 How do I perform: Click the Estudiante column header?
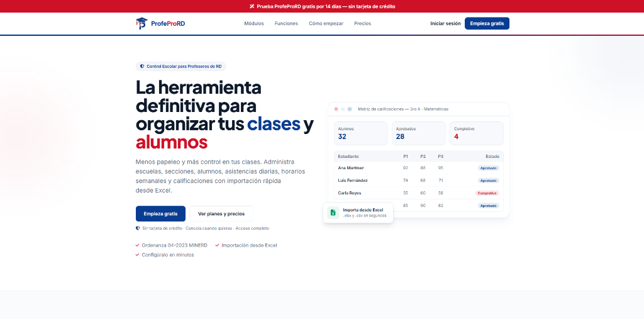(348, 156)
